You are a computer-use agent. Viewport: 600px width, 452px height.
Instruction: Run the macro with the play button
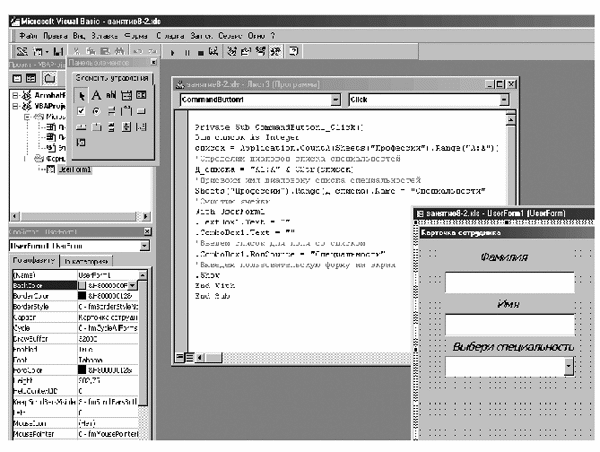(x=173, y=52)
